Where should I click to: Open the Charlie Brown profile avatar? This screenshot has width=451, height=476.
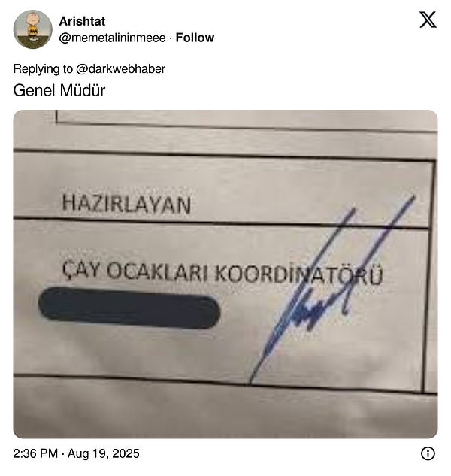pyautogui.click(x=32, y=29)
